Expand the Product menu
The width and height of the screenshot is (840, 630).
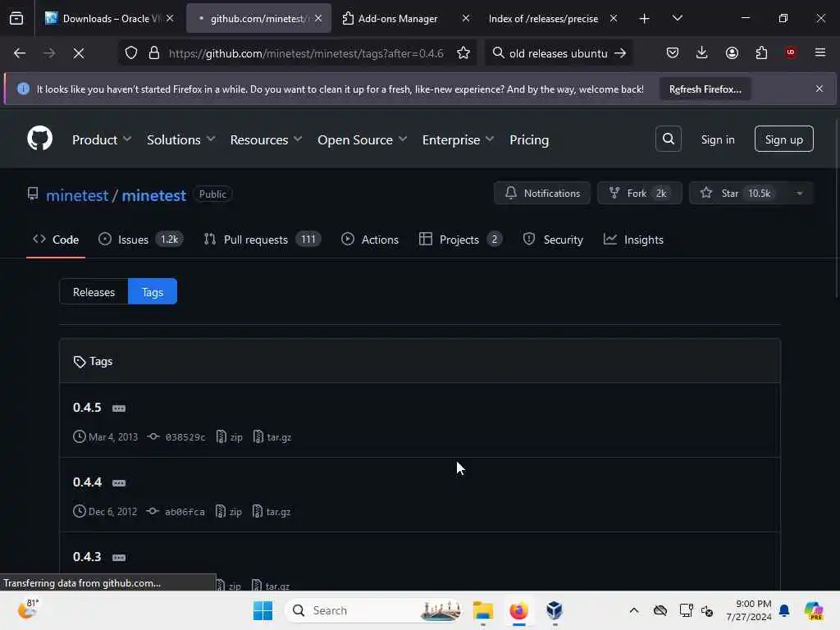click(102, 139)
